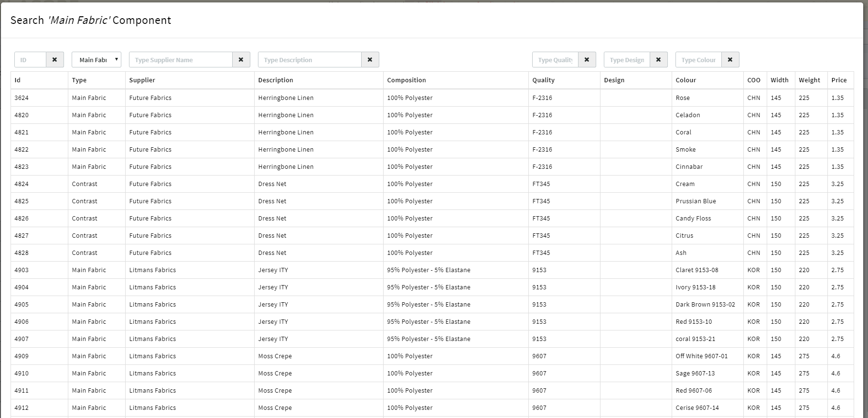Clear the Design filter
This screenshot has width=868, height=418.
pyautogui.click(x=658, y=60)
